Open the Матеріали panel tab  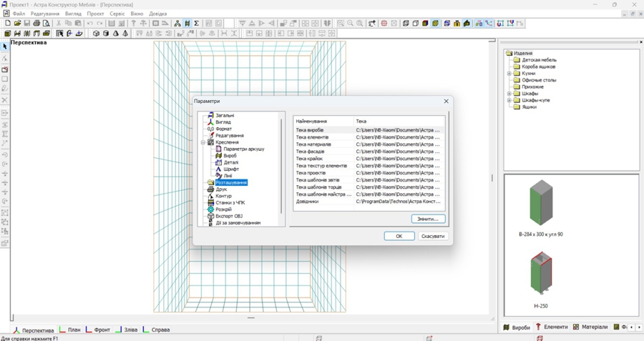coord(590,327)
